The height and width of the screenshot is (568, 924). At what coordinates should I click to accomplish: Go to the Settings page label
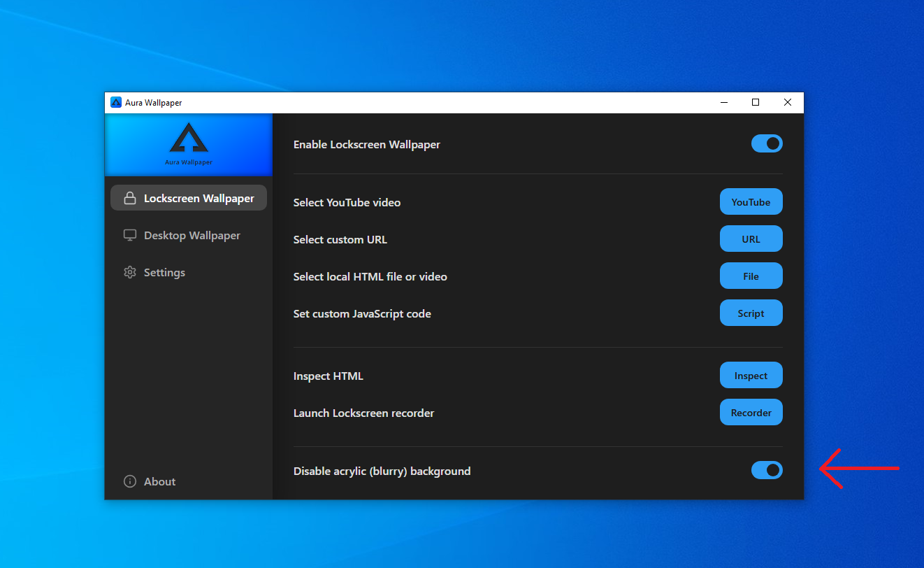coord(164,273)
